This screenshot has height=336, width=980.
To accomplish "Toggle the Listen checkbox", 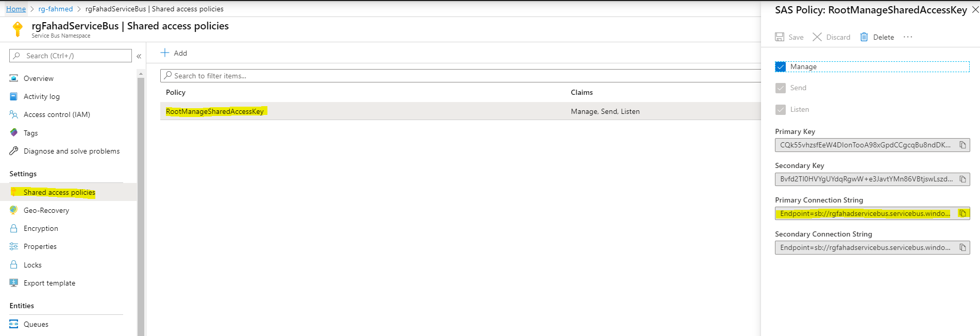I will pyautogui.click(x=781, y=110).
